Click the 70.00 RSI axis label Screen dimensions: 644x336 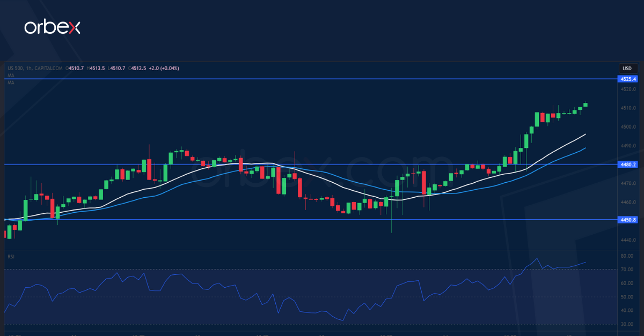(x=628, y=270)
